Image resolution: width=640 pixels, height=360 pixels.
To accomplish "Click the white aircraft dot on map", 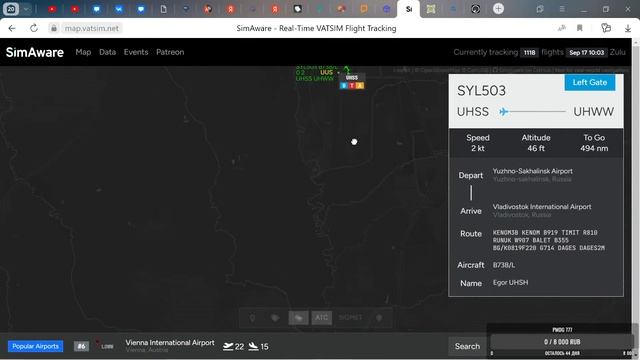I will point(354,142).
